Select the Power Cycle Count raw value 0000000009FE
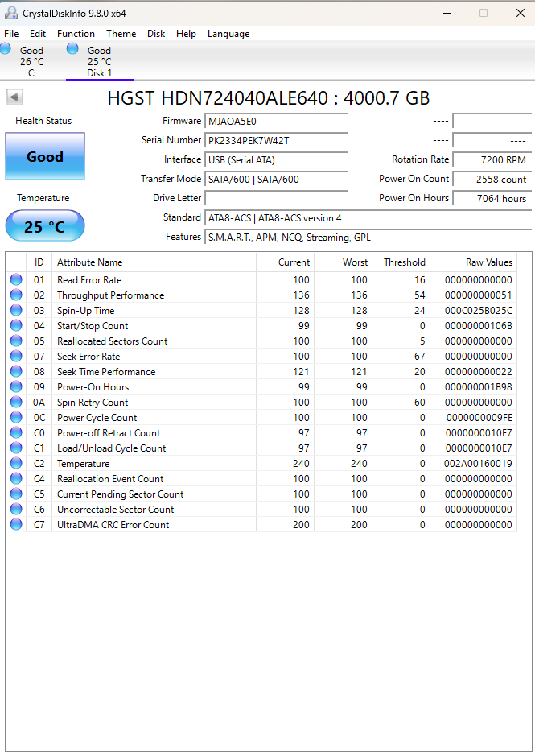The image size is (535, 756). click(x=479, y=418)
